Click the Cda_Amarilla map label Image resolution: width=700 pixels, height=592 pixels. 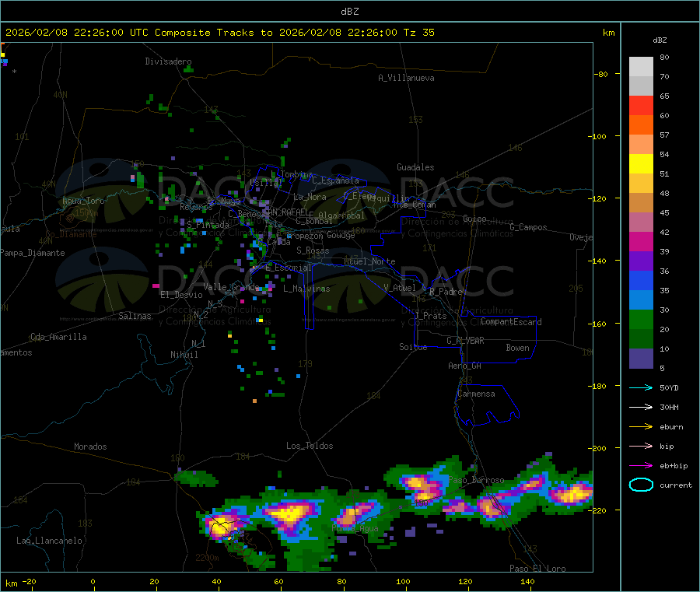pyautogui.click(x=58, y=337)
